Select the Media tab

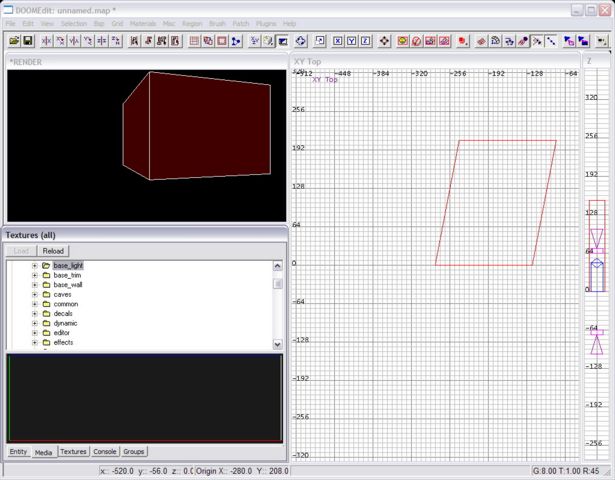click(x=44, y=453)
